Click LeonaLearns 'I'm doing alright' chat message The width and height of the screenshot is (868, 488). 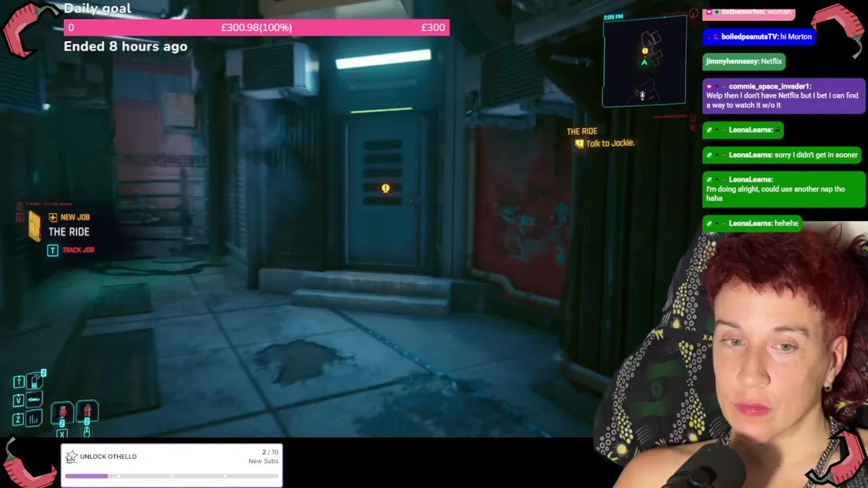784,189
